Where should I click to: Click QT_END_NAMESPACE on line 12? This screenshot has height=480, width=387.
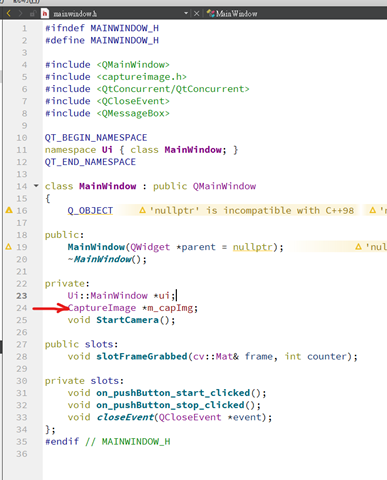pos(90,162)
